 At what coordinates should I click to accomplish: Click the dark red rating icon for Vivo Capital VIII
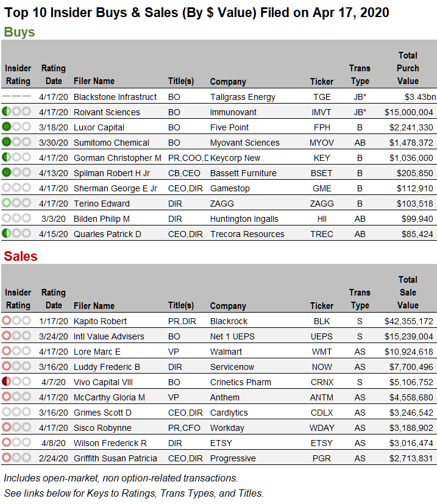pyautogui.click(x=17, y=382)
